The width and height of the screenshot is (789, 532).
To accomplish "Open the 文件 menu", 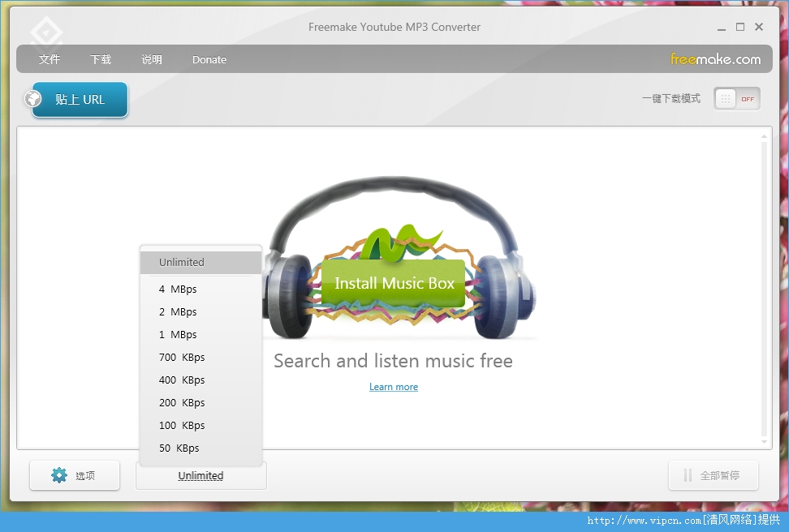I will coord(50,59).
